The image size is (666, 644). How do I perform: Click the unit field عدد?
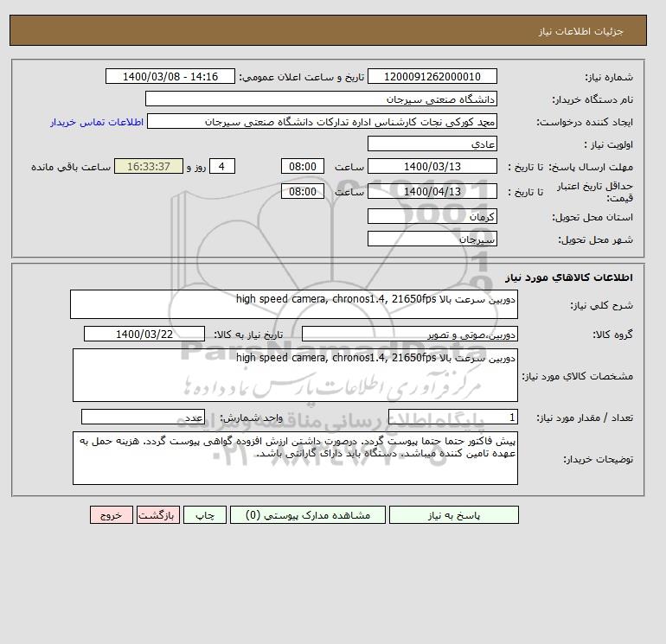coord(143,417)
